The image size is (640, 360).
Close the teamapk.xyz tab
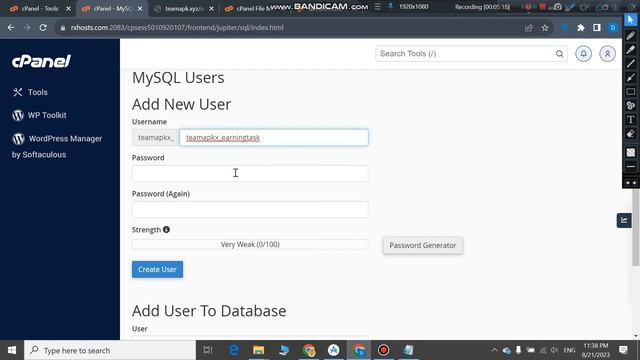tap(211, 9)
